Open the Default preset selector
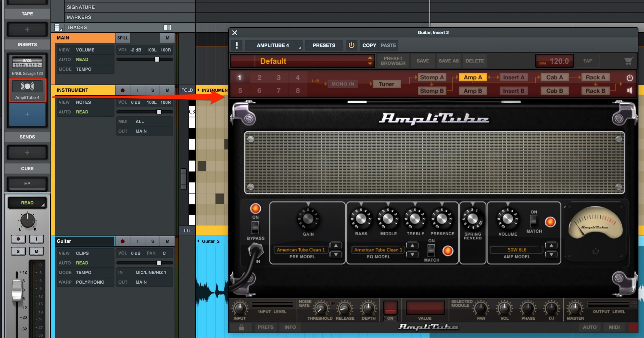The image size is (644, 338). tap(302, 61)
